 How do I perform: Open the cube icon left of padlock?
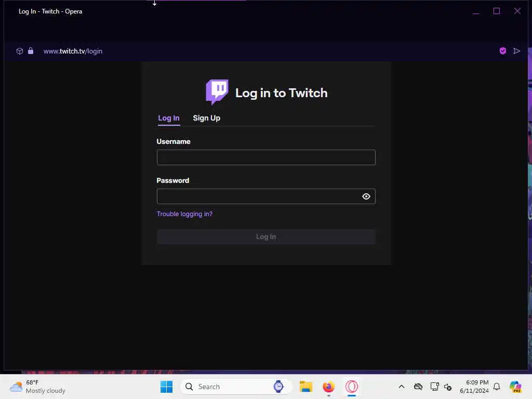coord(20,51)
